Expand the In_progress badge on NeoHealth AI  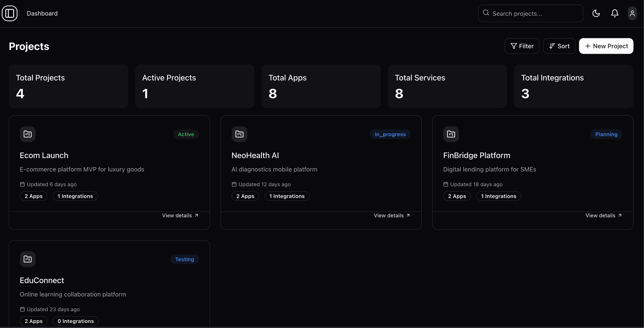(390, 134)
